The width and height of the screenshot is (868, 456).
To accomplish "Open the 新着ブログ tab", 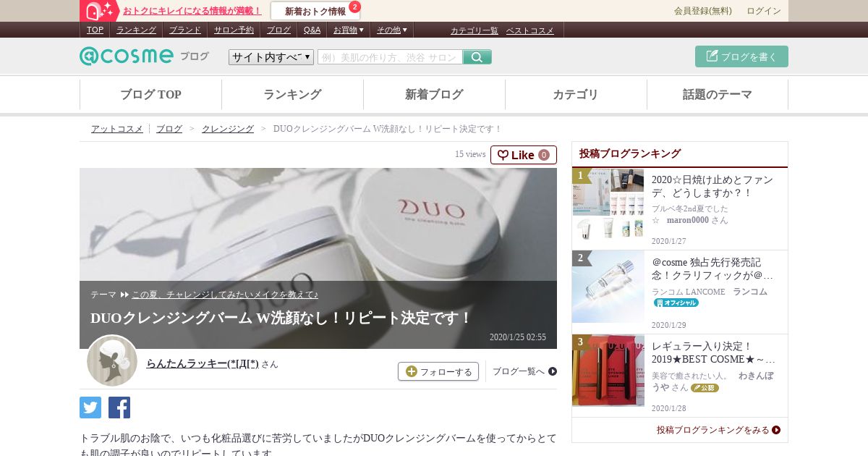I will (x=434, y=94).
